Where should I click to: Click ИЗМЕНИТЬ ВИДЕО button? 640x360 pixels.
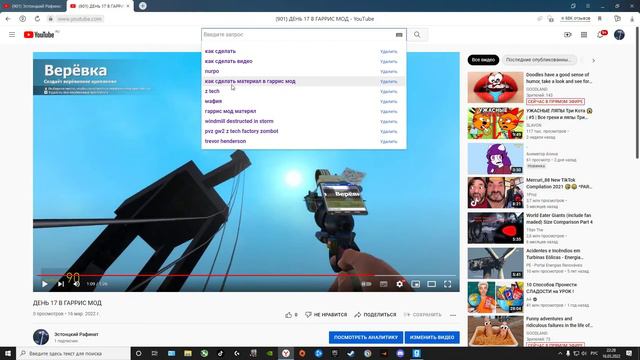tap(432, 338)
